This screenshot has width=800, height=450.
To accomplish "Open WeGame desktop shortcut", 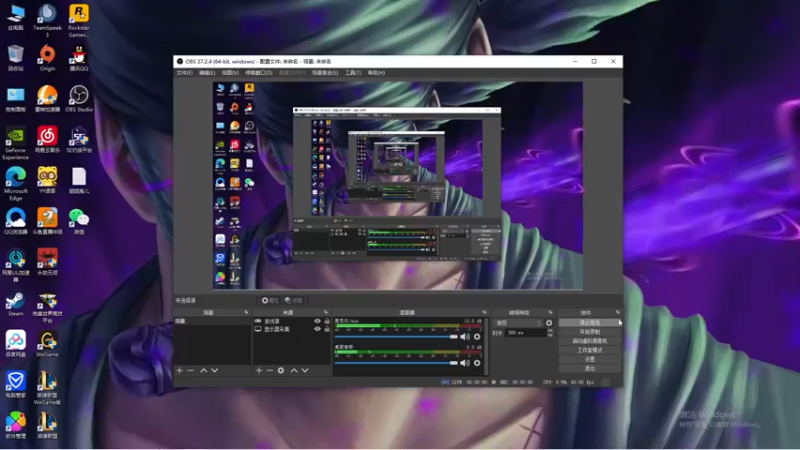I will tap(47, 344).
